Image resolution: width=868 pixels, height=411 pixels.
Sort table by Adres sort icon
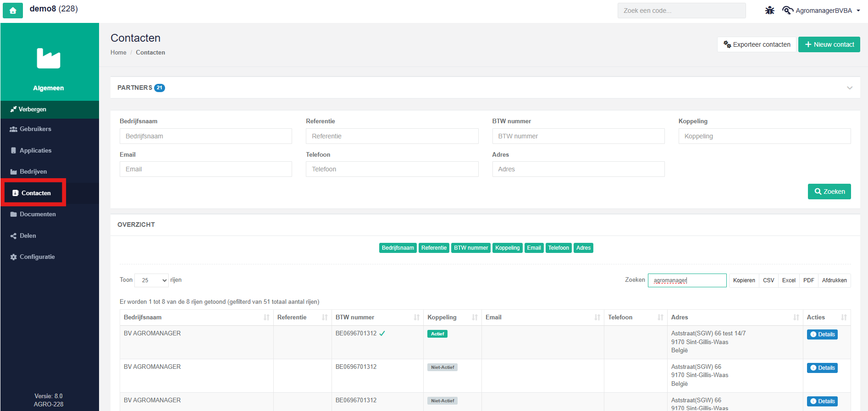tap(796, 318)
